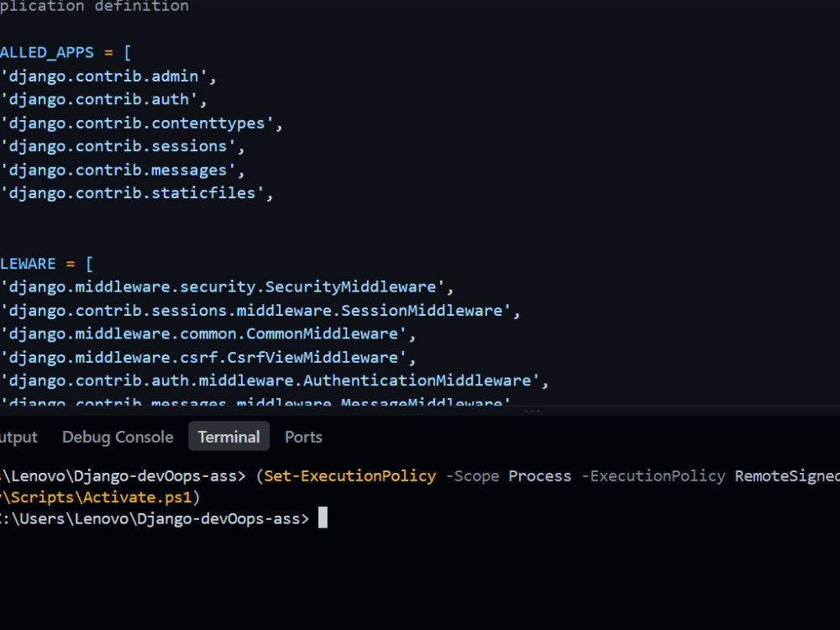Click the 'plication definition' comment
Image resolution: width=840 pixels, height=630 pixels.
[94, 7]
